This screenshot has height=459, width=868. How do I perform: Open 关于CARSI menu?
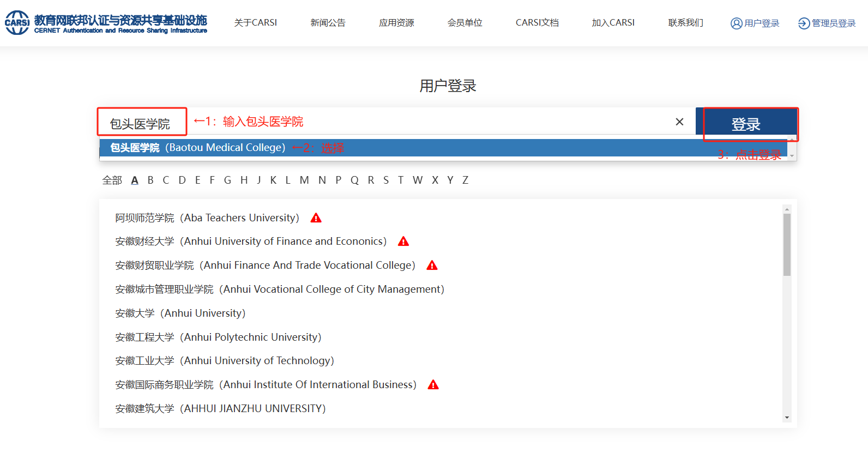point(256,23)
